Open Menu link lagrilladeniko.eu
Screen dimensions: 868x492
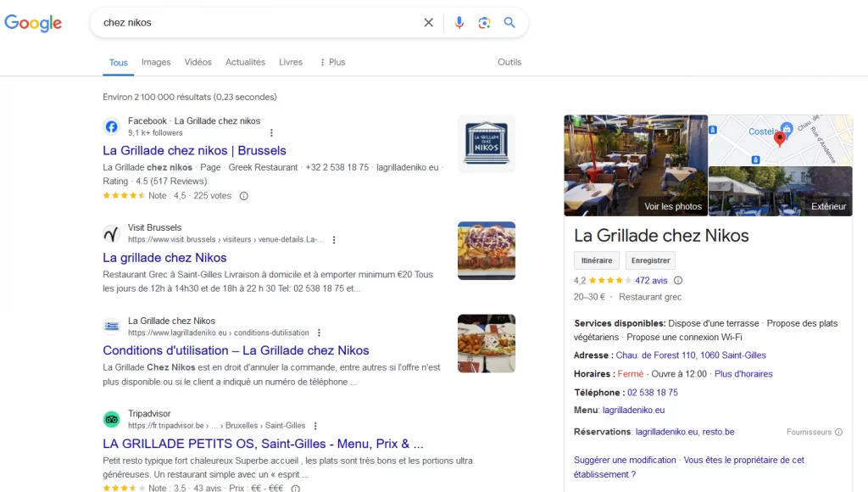633,410
